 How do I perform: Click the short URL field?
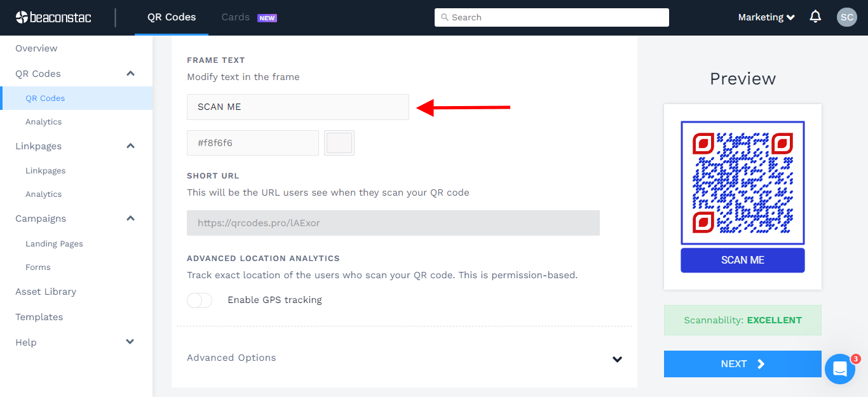(x=393, y=223)
